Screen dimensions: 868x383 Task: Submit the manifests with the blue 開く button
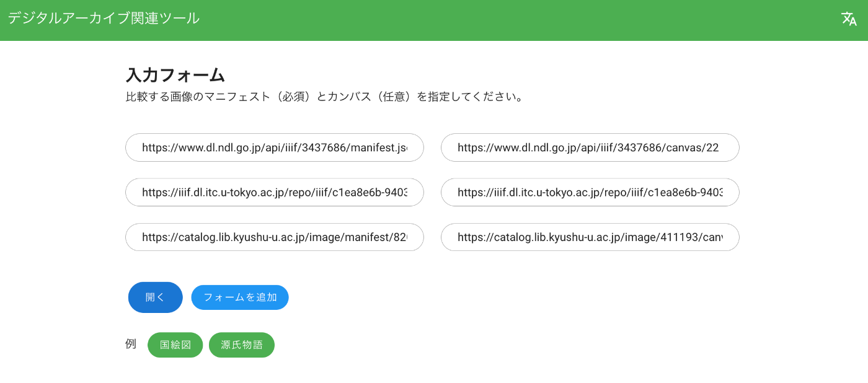pos(156,297)
